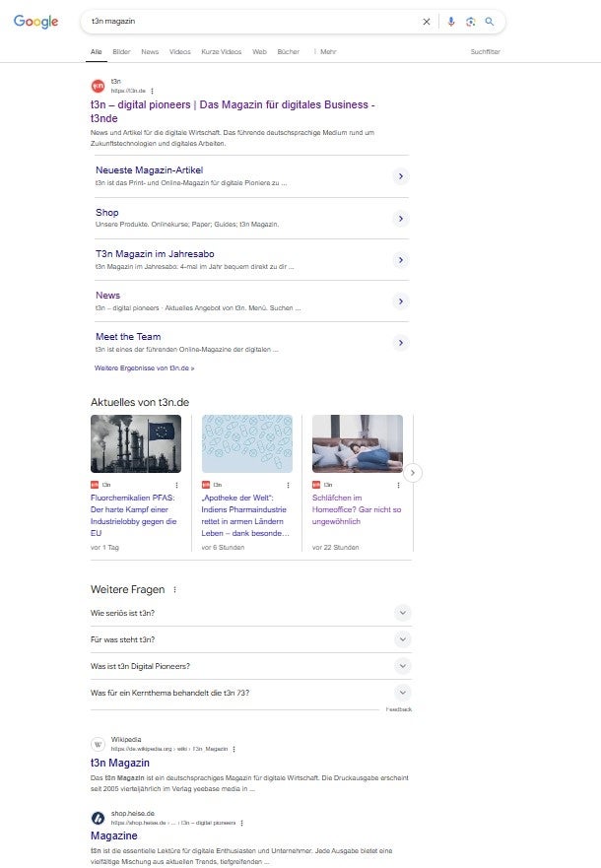Expand 'Was ist t3n Digital Pioneers?' question
This screenshot has width=601, height=868.
tap(402, 666)
